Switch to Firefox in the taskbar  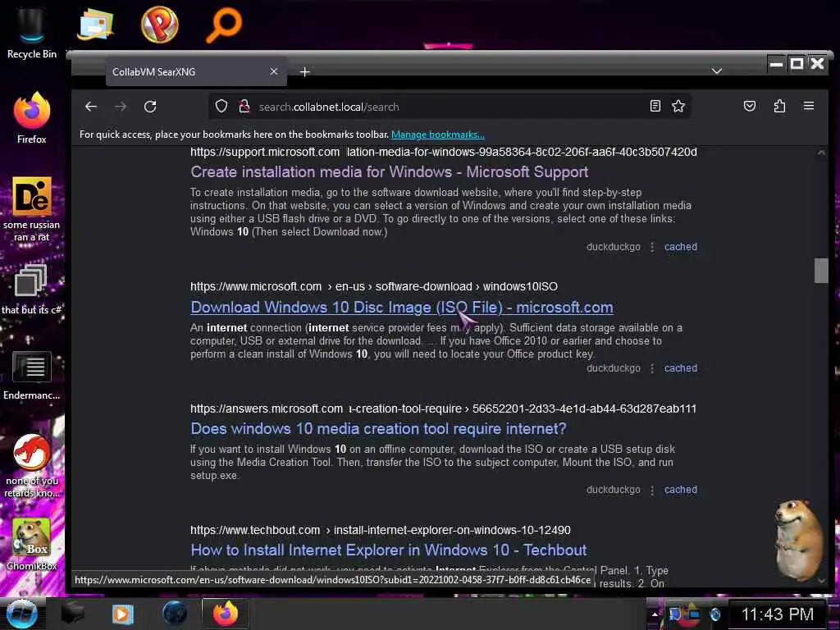(226, 614)
